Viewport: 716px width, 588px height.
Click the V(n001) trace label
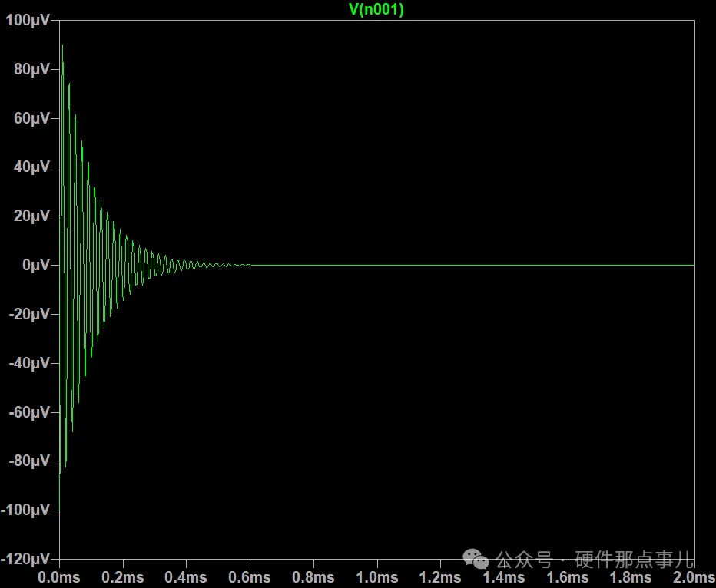coord(376,9)
